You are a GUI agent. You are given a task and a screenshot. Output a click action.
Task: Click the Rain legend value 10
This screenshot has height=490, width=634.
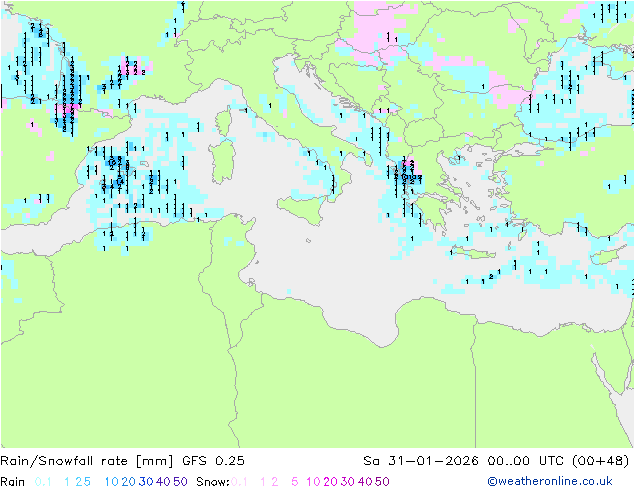point(111,482)
